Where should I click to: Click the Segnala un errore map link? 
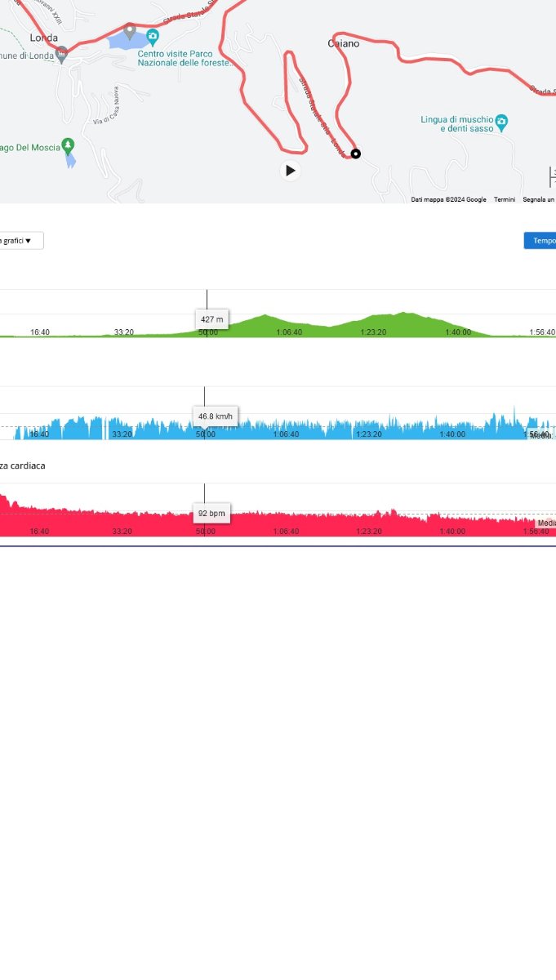[x=540, y=199]
